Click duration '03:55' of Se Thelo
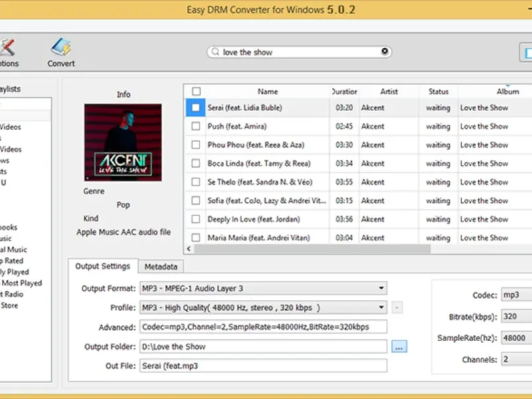Viewport: 532px width, 399px height. pyautogui.click(x=344, y=182)
